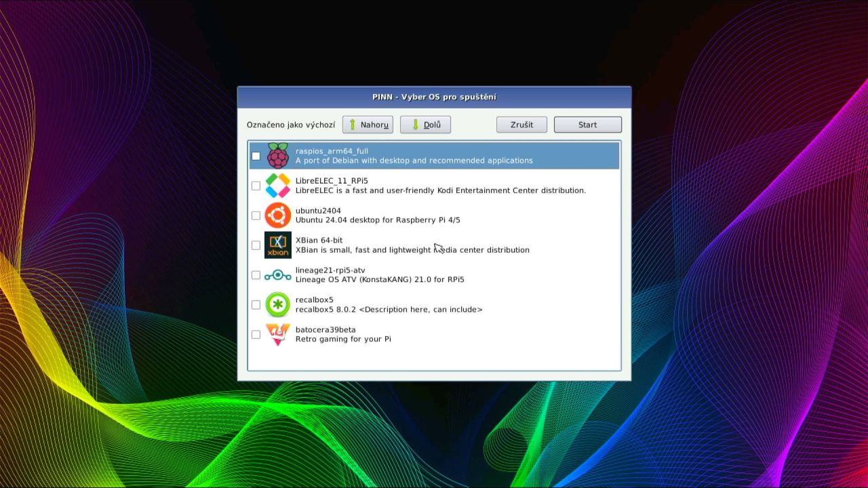Click 'Lineage OS ATV (KonstaKANG) 21.0' description
868x488 pixels.
(380, 280)
